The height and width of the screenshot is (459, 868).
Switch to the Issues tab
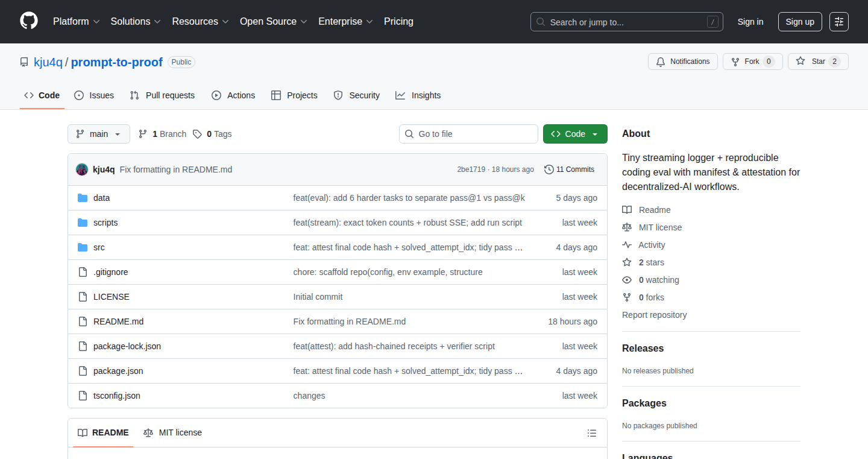(x=94, y=95)
